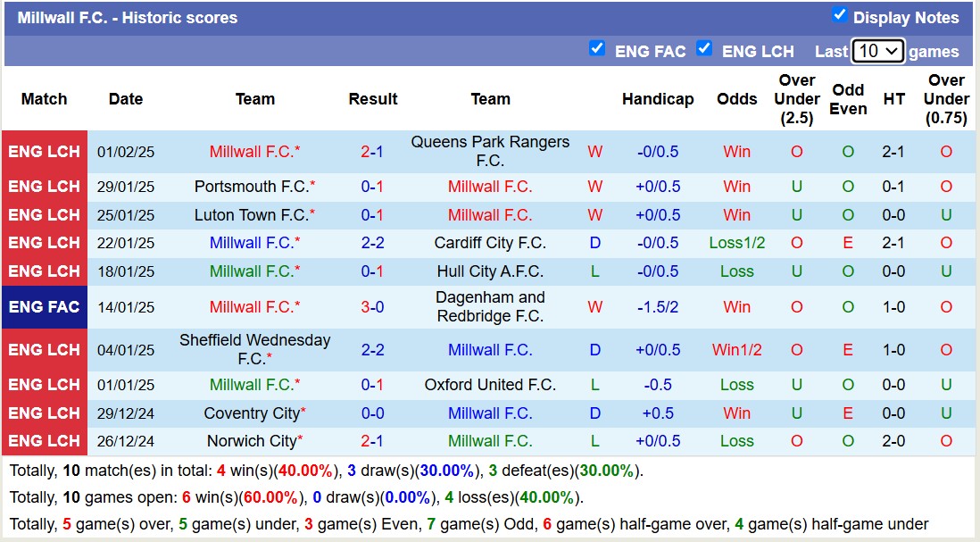Uncheck the ENG FAC filter checkbox
This screenshot has height=542, width=980.
[x=597, y=49]
